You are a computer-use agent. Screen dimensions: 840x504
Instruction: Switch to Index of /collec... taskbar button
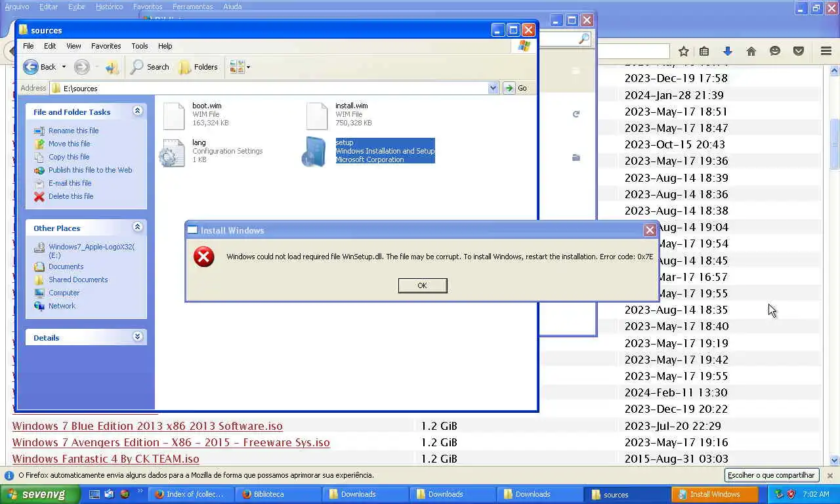tap(191, 494)
